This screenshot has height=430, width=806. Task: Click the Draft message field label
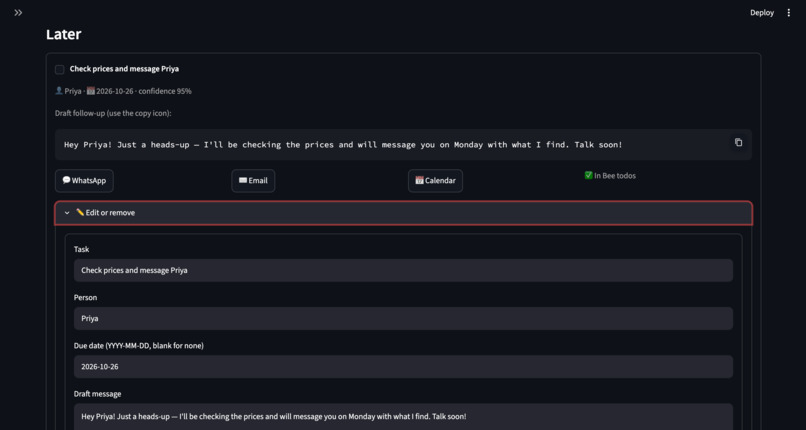98,394
